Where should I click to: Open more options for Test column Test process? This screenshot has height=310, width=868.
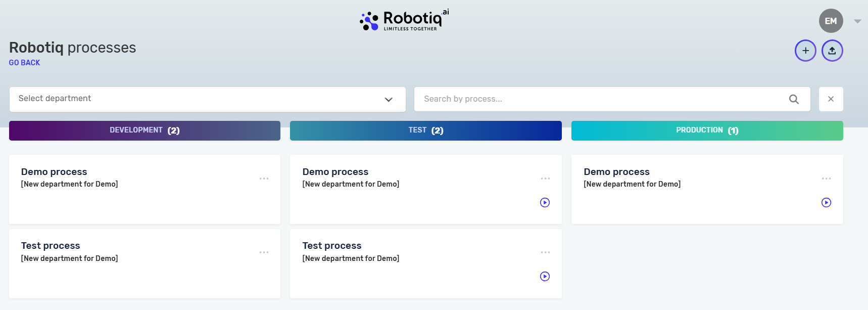coord(545,252)
